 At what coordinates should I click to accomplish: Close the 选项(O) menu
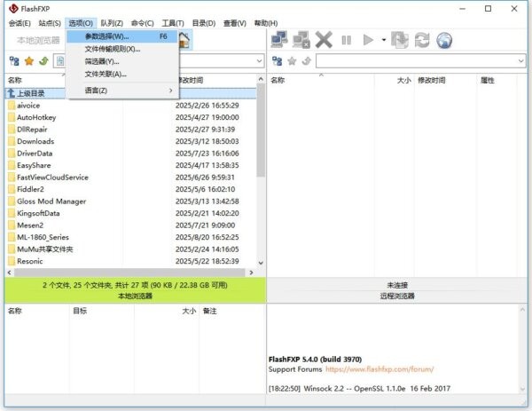point(81,23)
